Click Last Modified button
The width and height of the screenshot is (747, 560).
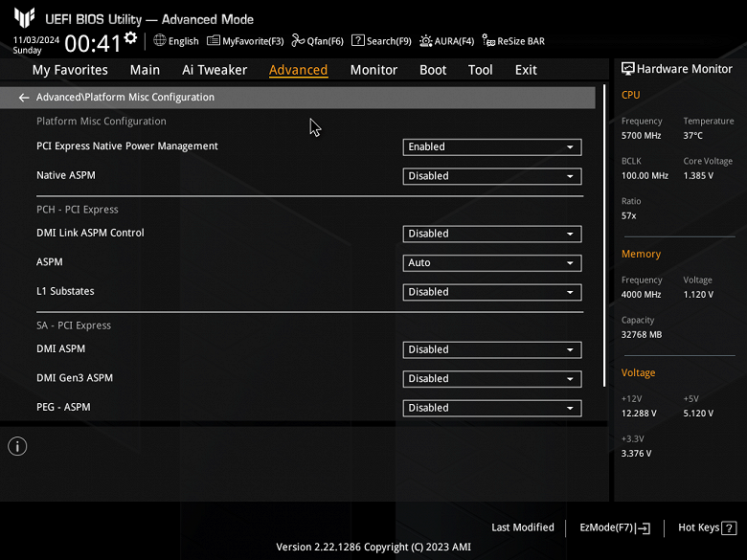523,527
